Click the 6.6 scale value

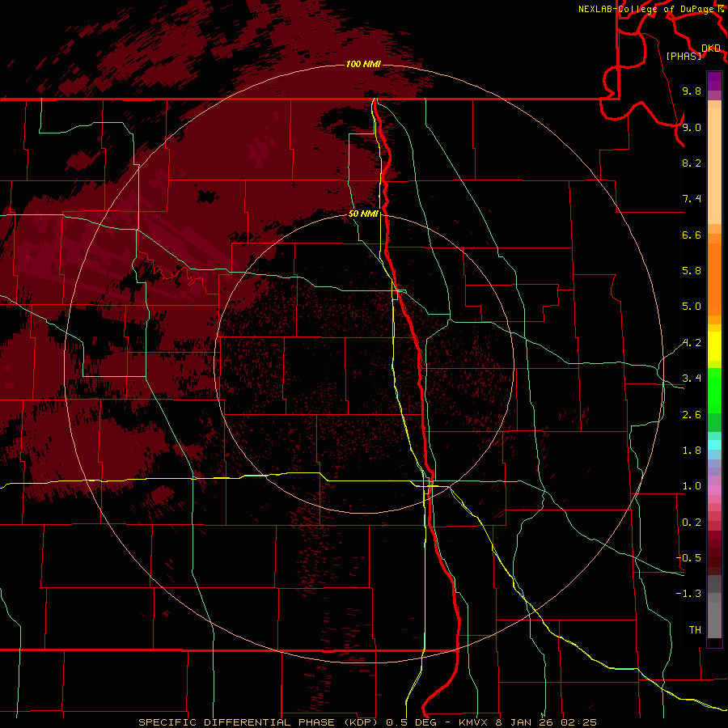tap(692, 235)
